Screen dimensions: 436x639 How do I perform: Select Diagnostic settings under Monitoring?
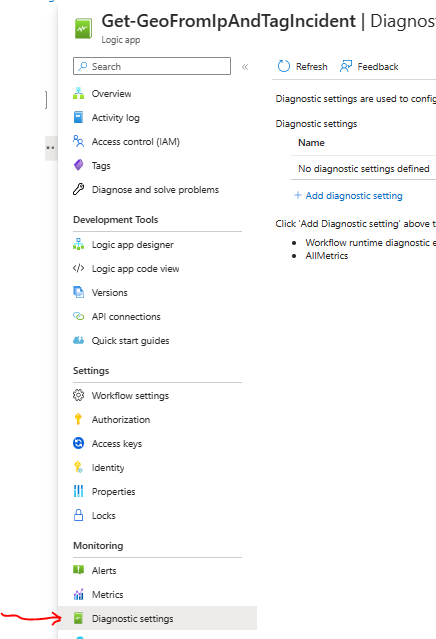click(157, 618)
